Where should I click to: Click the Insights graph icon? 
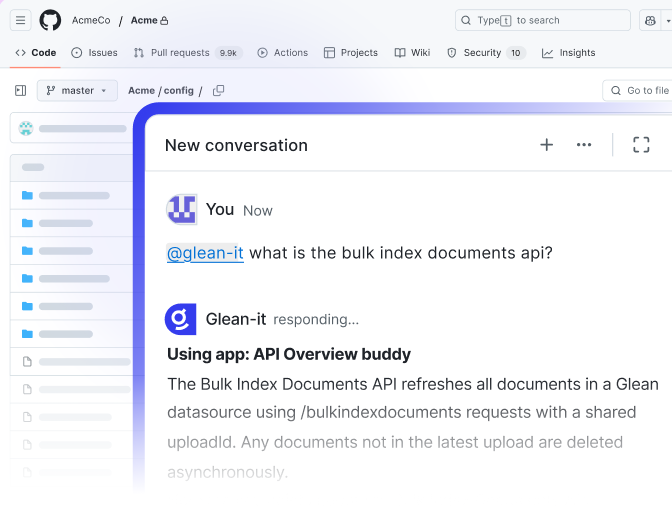point(547,53)
